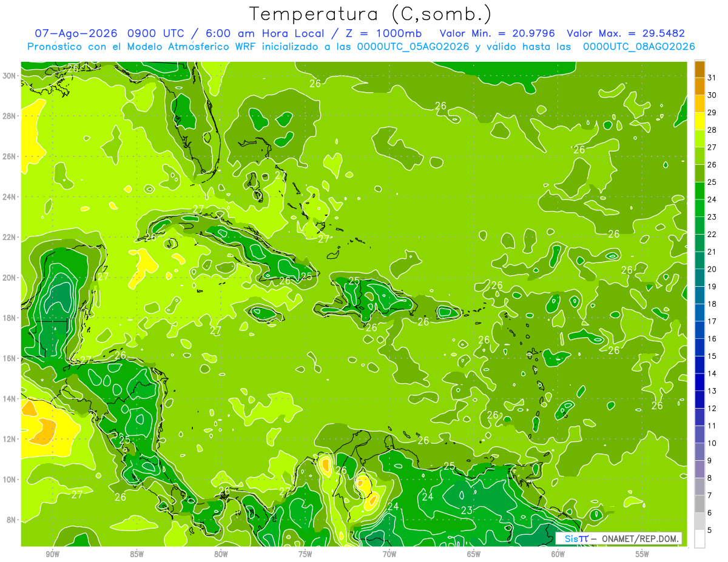Click "Valor Min. = 20.9796" in header
The width and height of the screenshot is (728, 562).
pyautogui.click(x=497, y=33)
